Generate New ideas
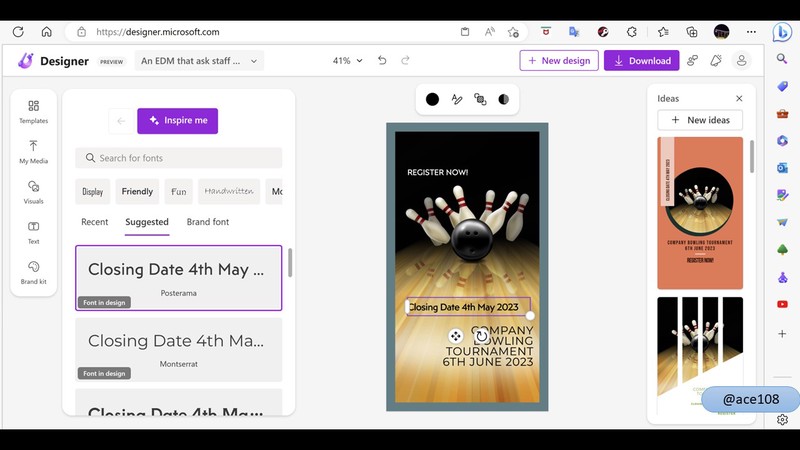This screenshot has width=800, height=450. (700, 120)
